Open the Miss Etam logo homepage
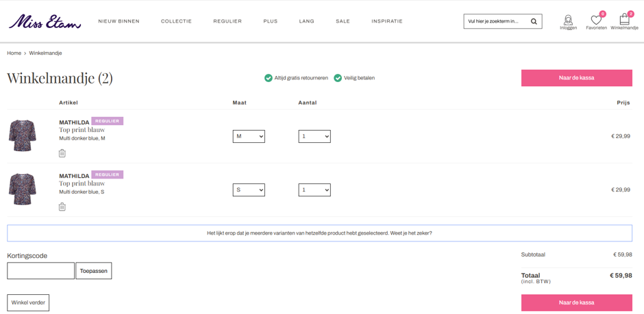The height and width of the screenshot is (314, 644). (45, 21)
